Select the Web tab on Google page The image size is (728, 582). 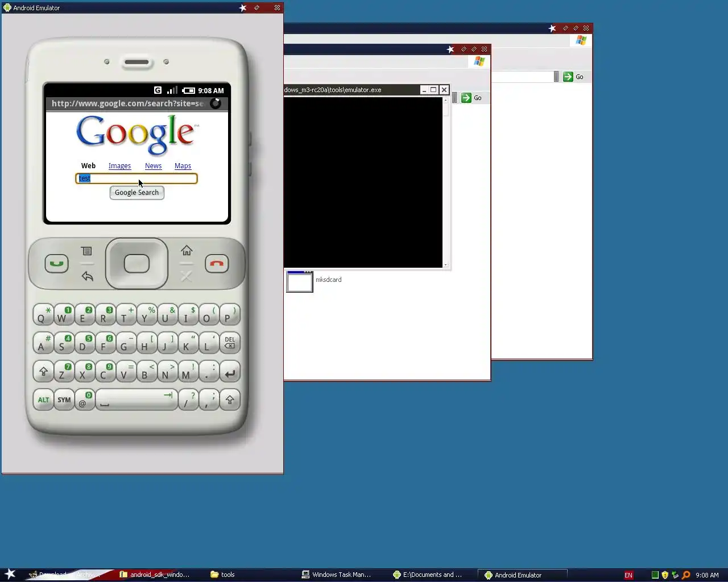coord(88,166)
